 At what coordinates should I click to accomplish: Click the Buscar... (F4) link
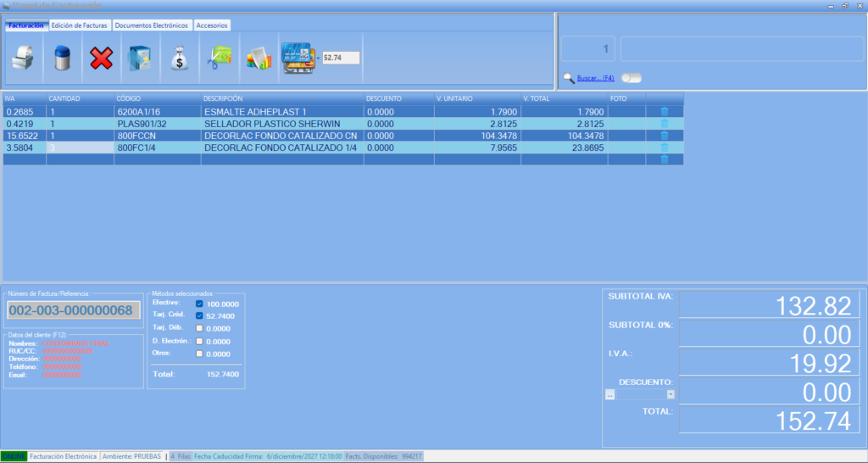(596, 78)
